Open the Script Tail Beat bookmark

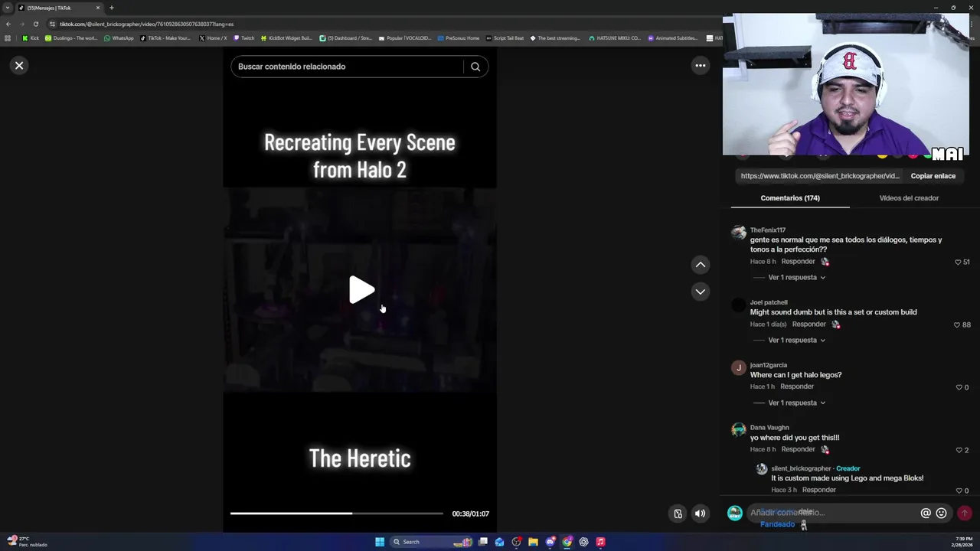[x=505, y=38]
